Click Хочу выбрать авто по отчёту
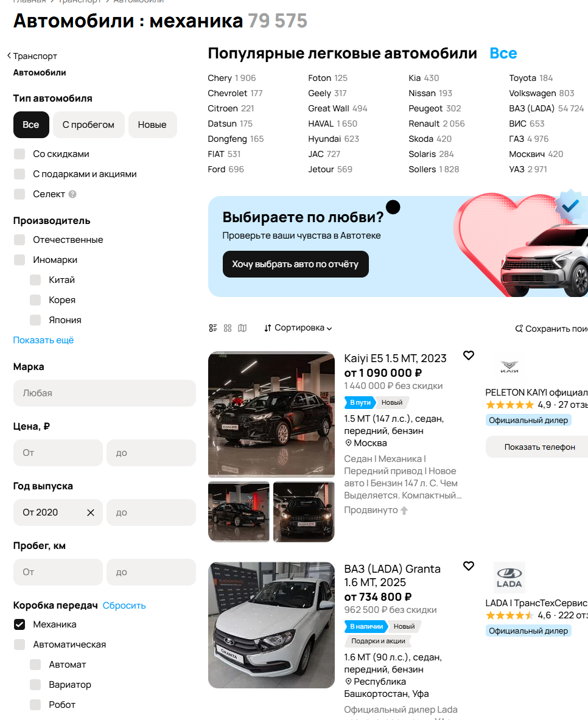Viewport: 588px width, 720px height. coord(295,264)
